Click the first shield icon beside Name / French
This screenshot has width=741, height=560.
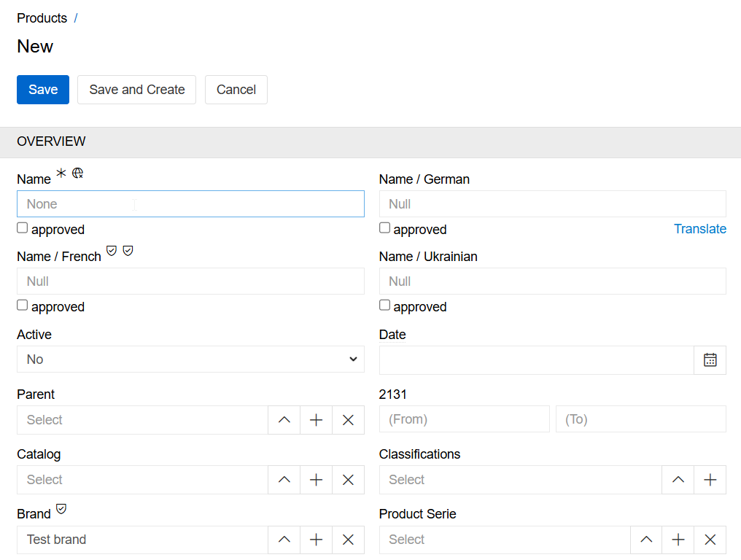coord(111,251)
